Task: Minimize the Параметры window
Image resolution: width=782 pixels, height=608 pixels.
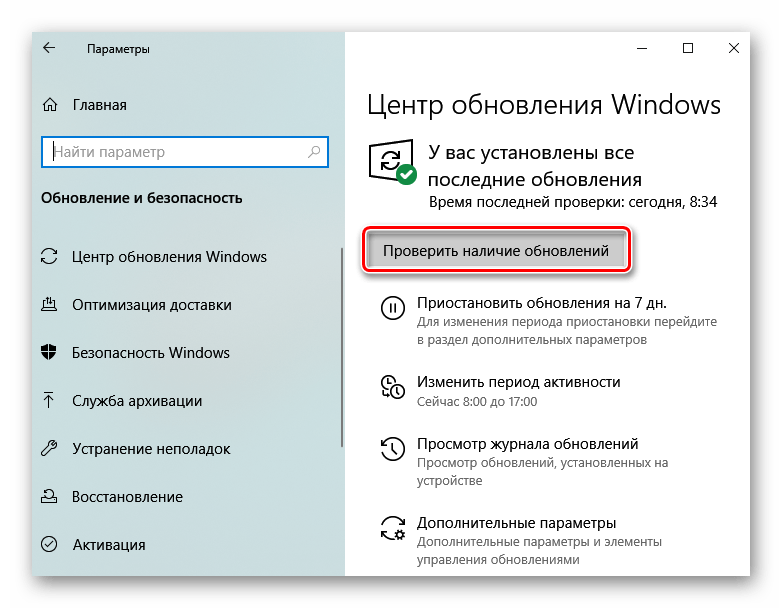Action: point(642,48)
